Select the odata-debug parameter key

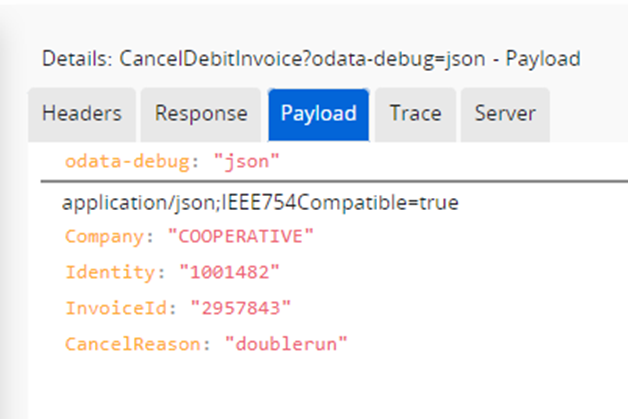tap(127, 162)
